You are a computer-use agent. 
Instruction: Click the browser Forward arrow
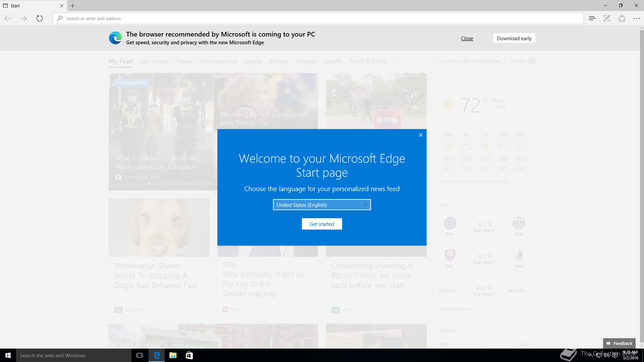[23, 18]
